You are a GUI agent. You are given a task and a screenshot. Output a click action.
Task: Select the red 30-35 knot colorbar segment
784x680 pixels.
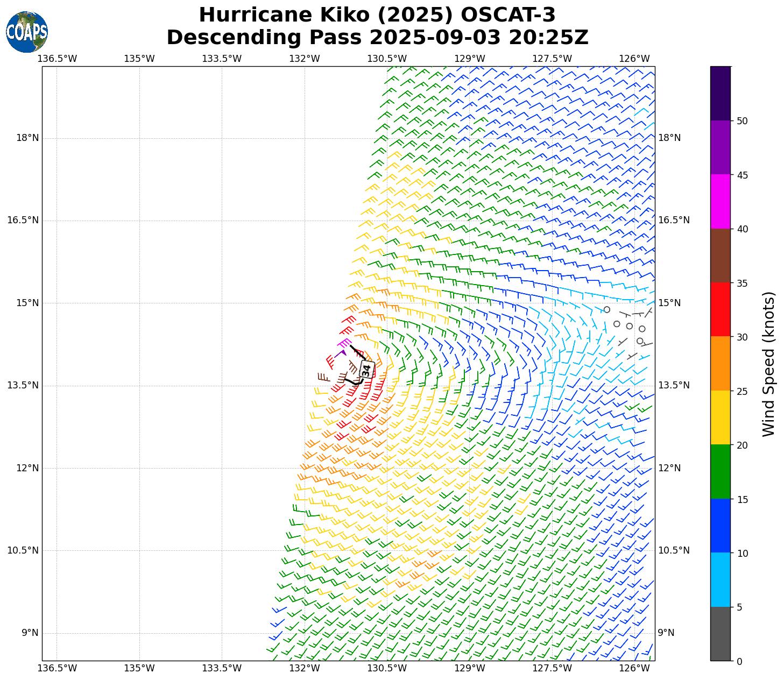coord(720,309)
